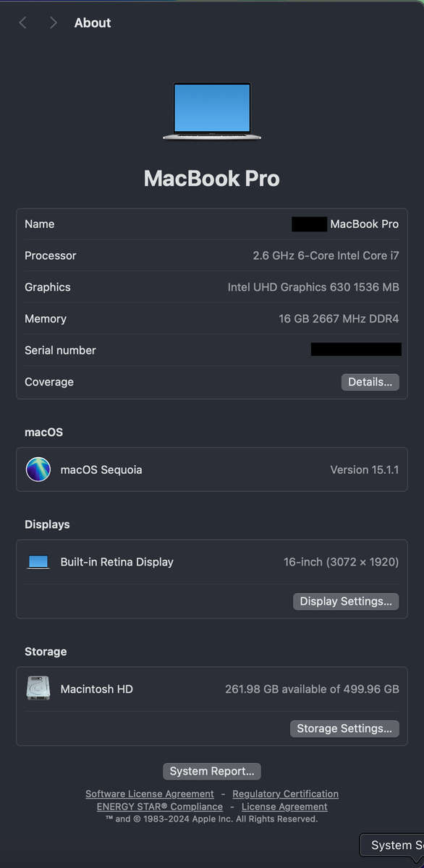Select the Processor specification row
Screen dimensions: 424x868
(211, 255)
